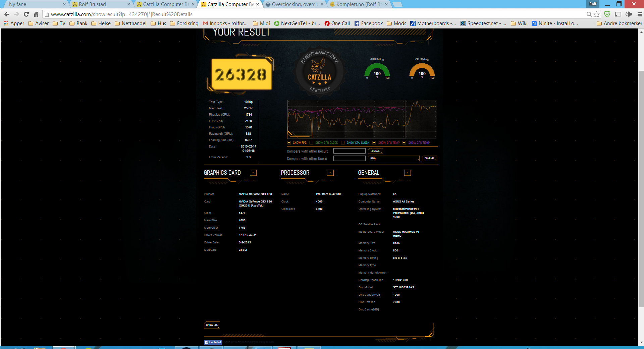Viewport: 644px width, 349px height.
Task: Open the NextGenTel bookmark
Action: point(297,23)
